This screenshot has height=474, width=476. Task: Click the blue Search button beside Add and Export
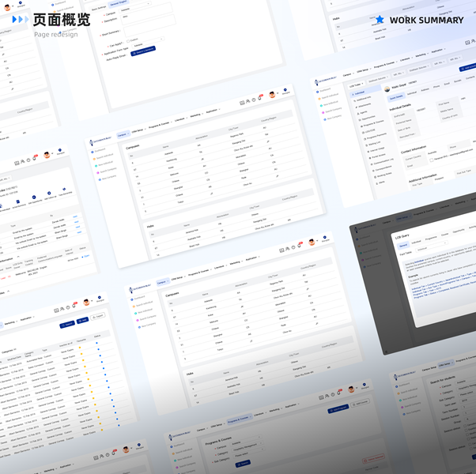(x=67, y=324)
